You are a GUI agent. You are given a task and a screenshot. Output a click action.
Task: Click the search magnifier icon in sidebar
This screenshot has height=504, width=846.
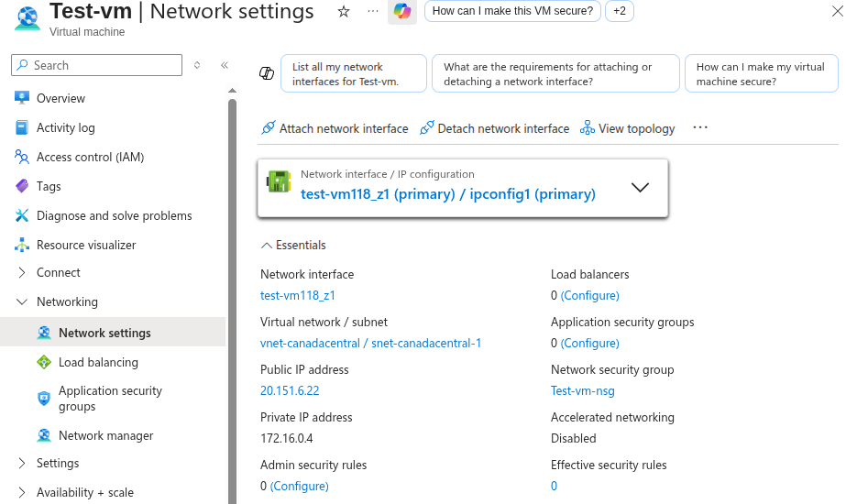coord(22,65)
